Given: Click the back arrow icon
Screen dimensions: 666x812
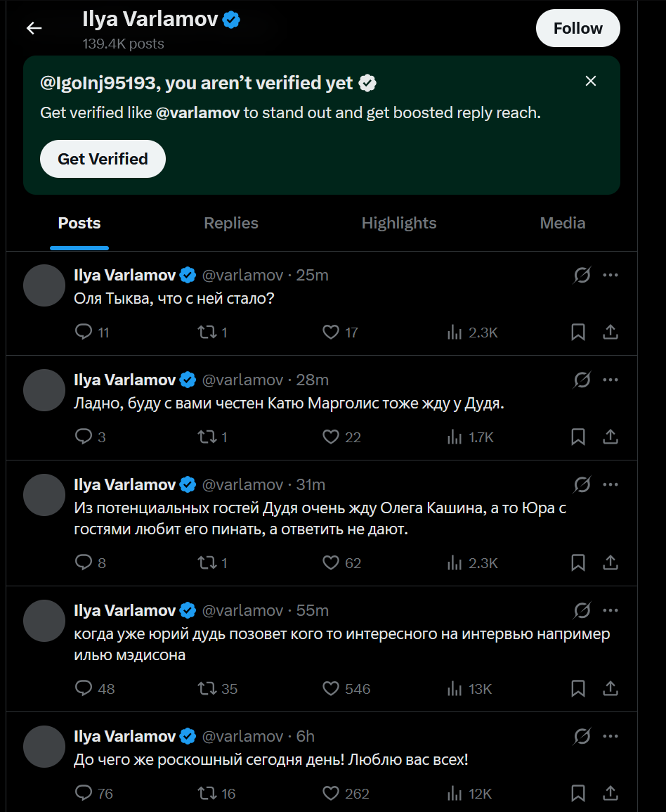Looking at the screenshot, I should [x=34, y=28].
